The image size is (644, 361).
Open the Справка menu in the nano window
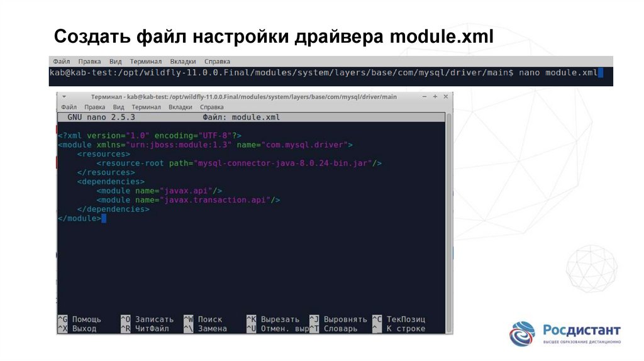pyautogui.click(x=212, y=107)
